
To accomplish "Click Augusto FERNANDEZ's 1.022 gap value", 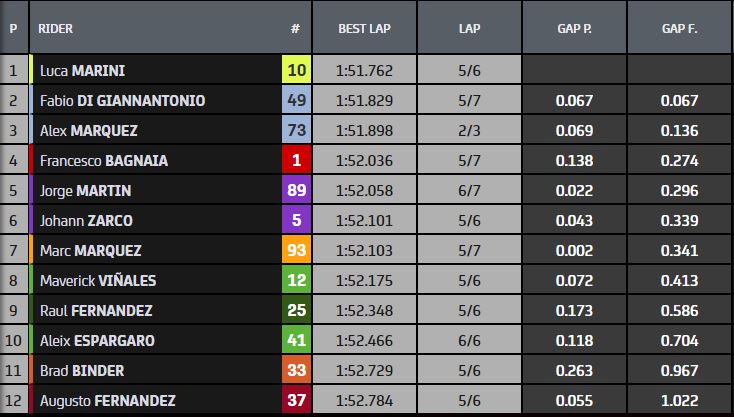I will pyautogui.click(x=680, y=401).
